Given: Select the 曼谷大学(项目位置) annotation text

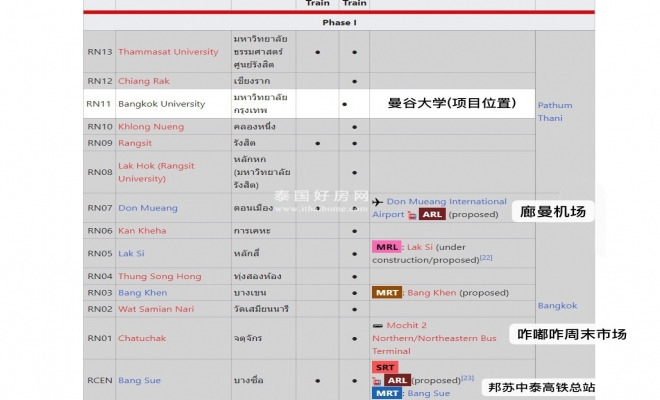Looking at the screenshot, I should 452,103.
